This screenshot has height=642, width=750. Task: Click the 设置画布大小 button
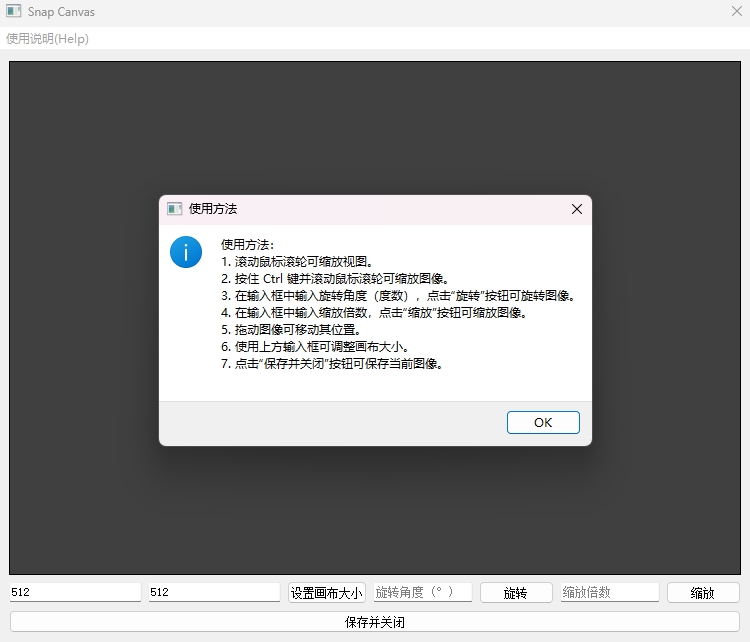pos(327,593)
